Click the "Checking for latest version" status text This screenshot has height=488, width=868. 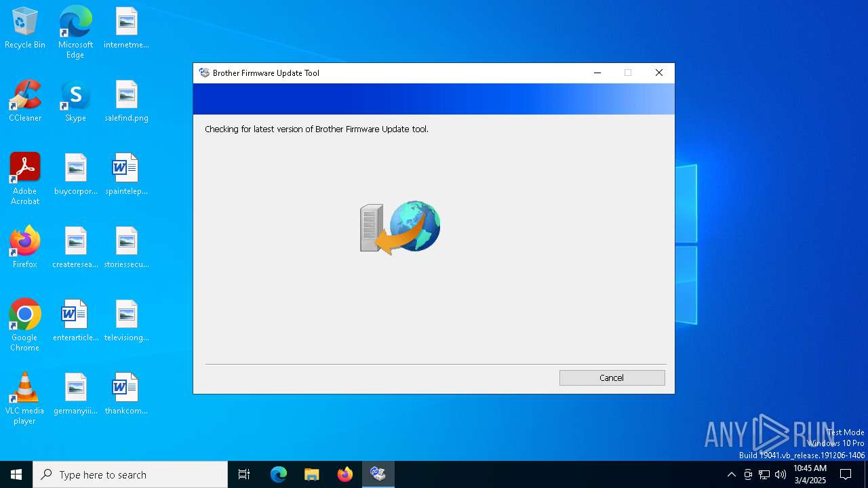tap(317, 129)
